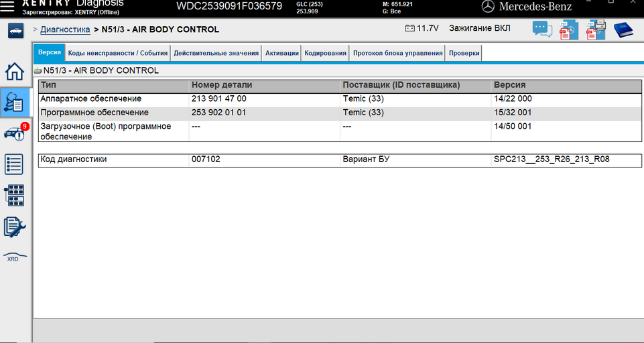Switch to Действительные значения tab
Screen dimensions: 644x343
point(216,53)
